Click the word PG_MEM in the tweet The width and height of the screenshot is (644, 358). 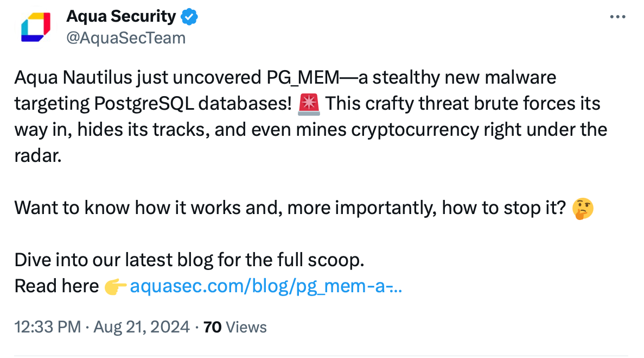point(303,78)
